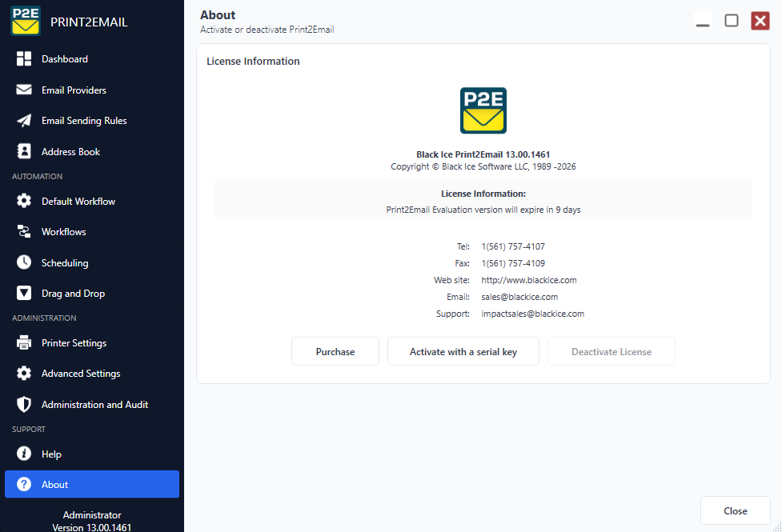The image size is (782, 532).
Task: Select the About sidebar item
Action: 92,484
